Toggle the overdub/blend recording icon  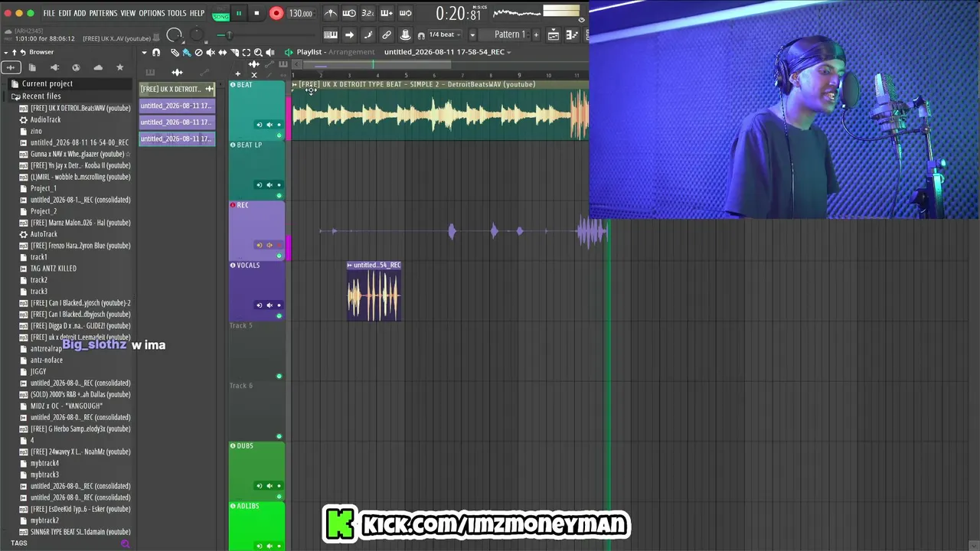pos(387,13)
